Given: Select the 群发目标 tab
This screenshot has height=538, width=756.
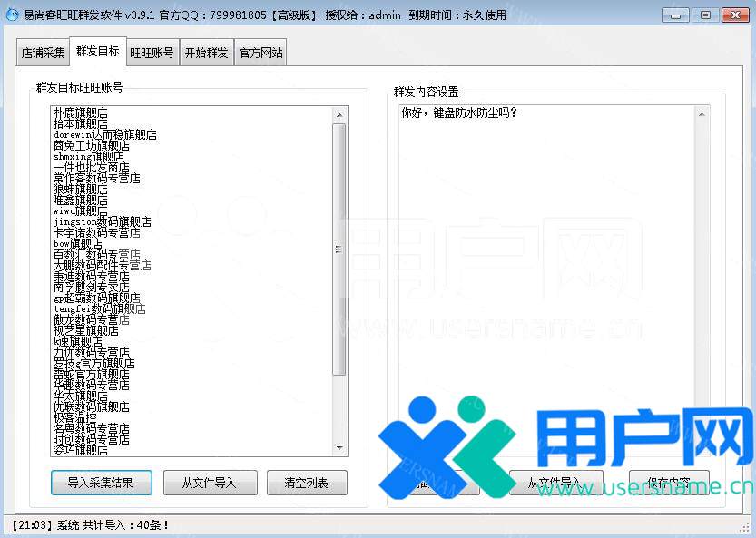Looking at the screenshot, I should coord(98,51).
